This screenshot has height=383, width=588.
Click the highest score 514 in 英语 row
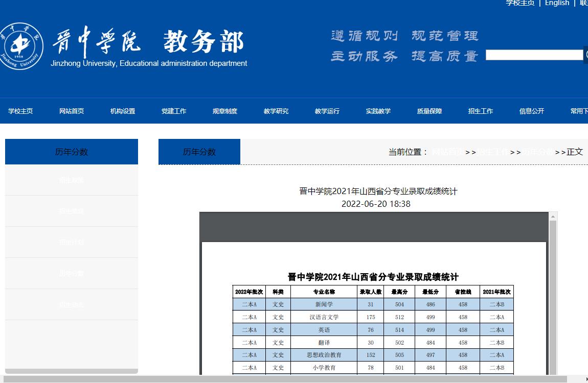399,330
